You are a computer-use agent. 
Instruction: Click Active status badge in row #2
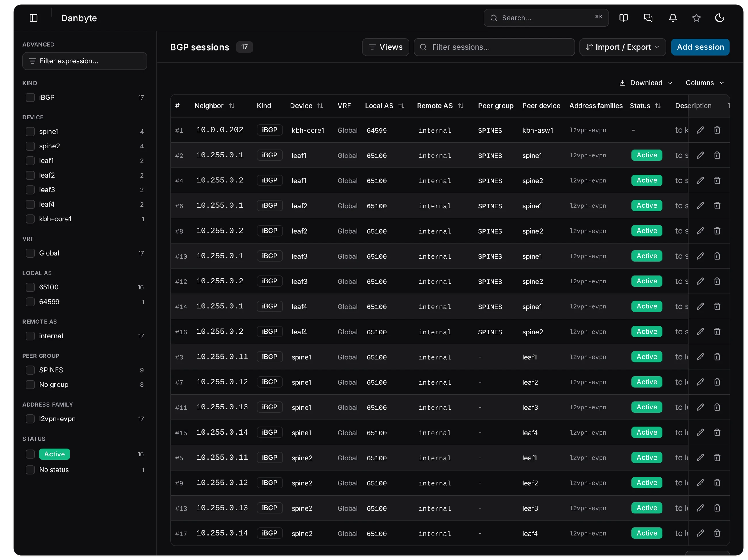click(646, 155)
